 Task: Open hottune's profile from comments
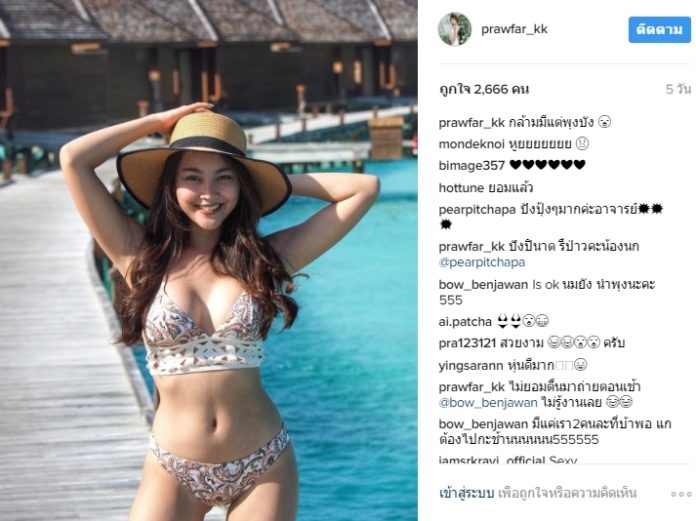click(461, 188)
